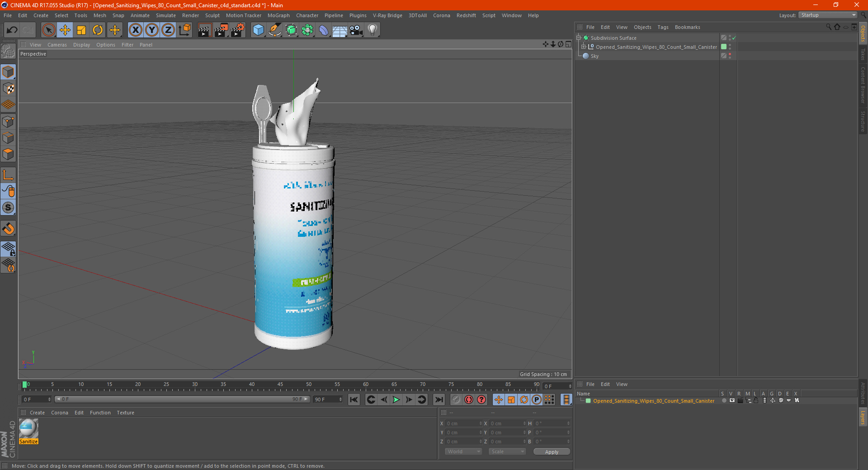Click the magnet Tweak icon in sidebar

[8, 229]
